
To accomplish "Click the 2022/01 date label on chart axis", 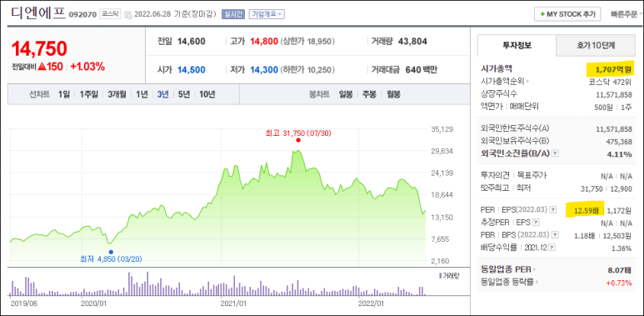I will pyautogui.click(x=372, y=303).
